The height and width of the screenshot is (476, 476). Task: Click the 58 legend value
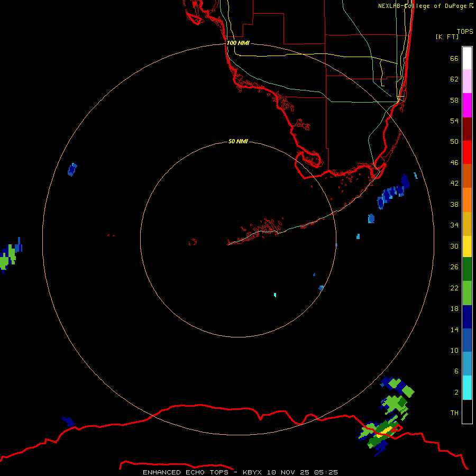click(x=454, y=100)
